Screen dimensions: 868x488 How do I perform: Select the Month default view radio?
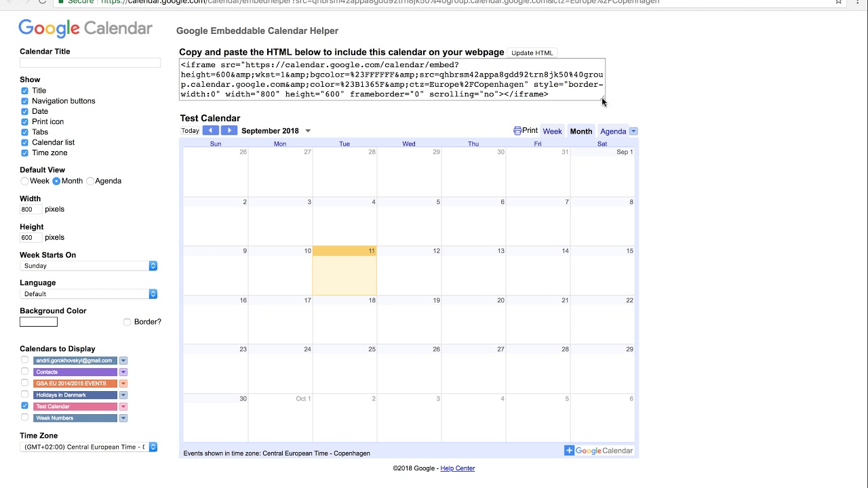[x=56, y=181]
